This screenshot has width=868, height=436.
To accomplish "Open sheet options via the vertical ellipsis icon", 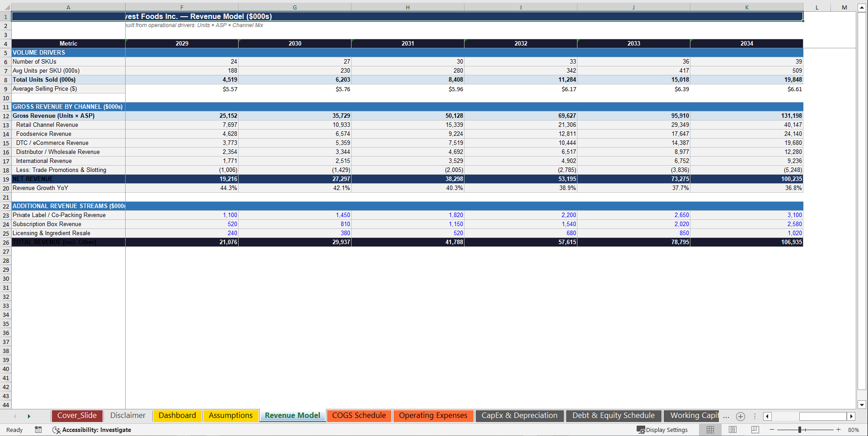I will (x=755, y=416).
